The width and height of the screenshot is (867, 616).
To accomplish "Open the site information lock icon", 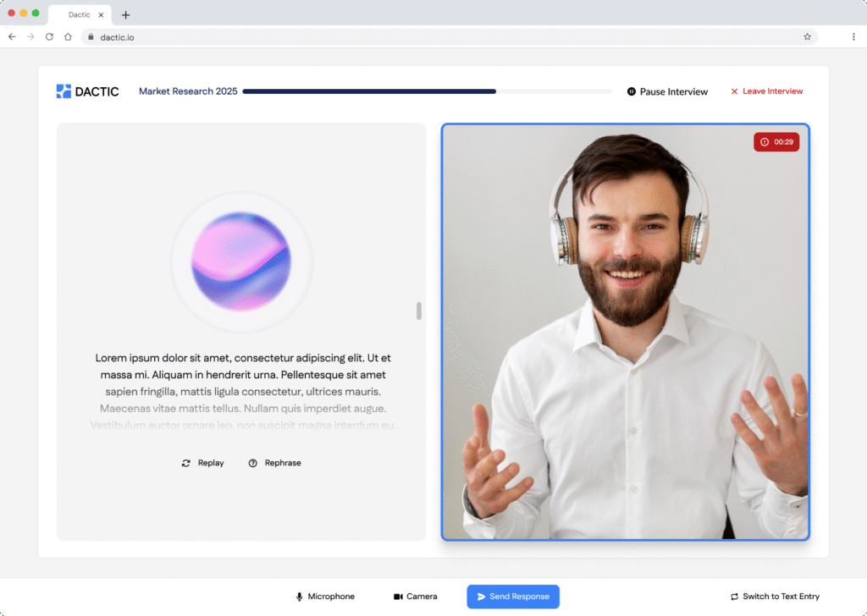I will click(x=90, y=36).
